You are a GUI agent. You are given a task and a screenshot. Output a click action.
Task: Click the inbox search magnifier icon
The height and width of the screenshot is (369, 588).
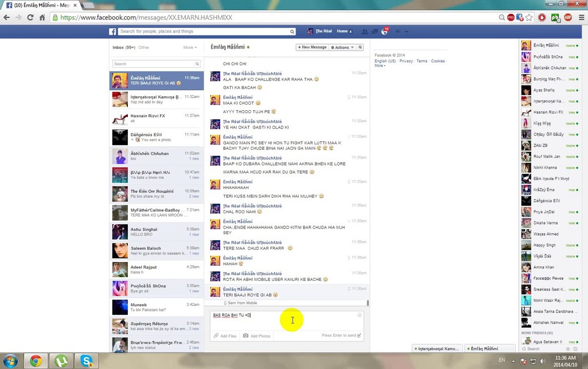197,64
